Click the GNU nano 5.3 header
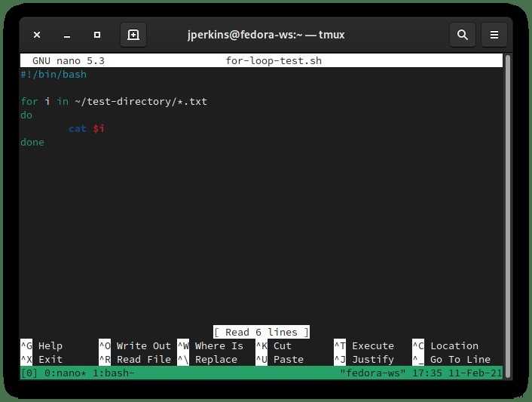The width and height of the screenshot is (532, 402). pos(69,61)
